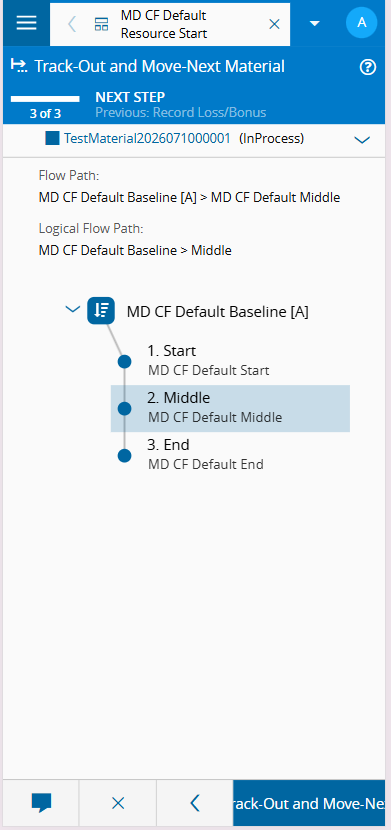The image size is (391, 830).
Task: Navigate to previous page with tab back arrow
Action: [x=72, y=24]
